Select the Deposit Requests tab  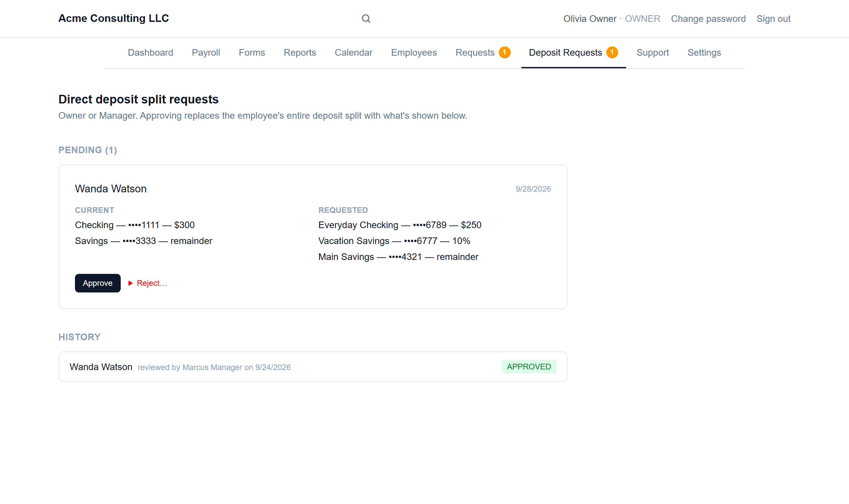(573, 53)
